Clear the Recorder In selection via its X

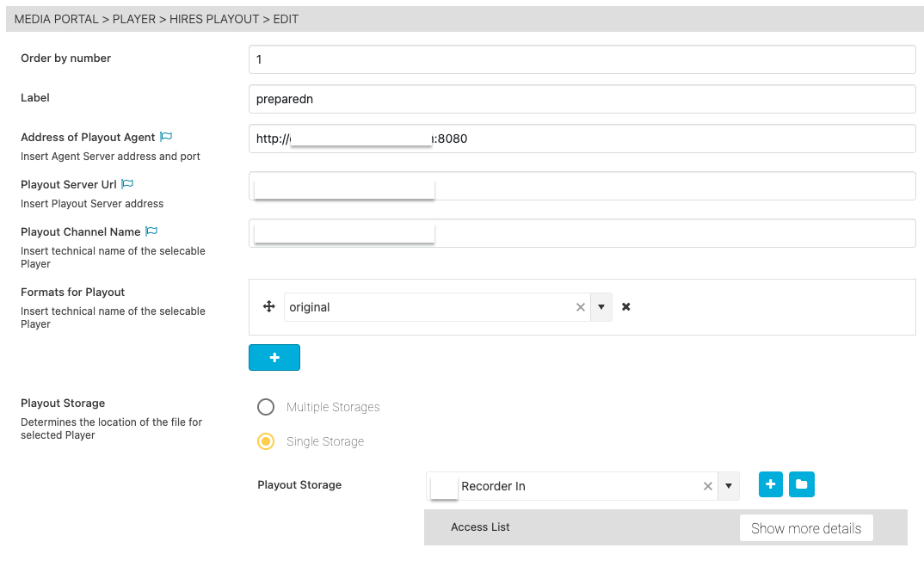point(707,486)
